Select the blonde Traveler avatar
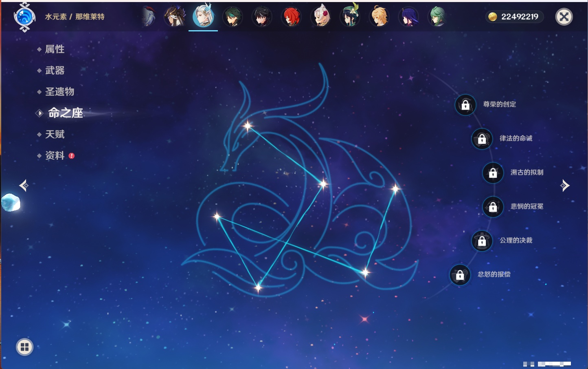Image resolution: width=588 pixels, height=369 pixels. click(379, 17)
